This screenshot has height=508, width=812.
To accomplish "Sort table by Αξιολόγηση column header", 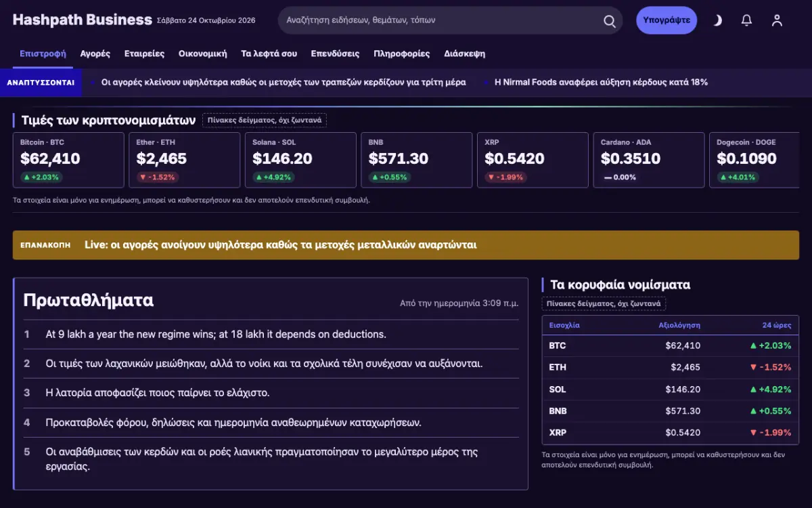I will click(x=679, y=325).
